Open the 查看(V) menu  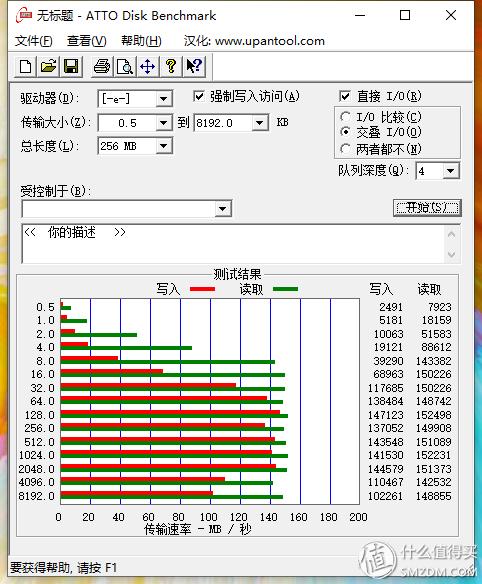coord(87,41)
